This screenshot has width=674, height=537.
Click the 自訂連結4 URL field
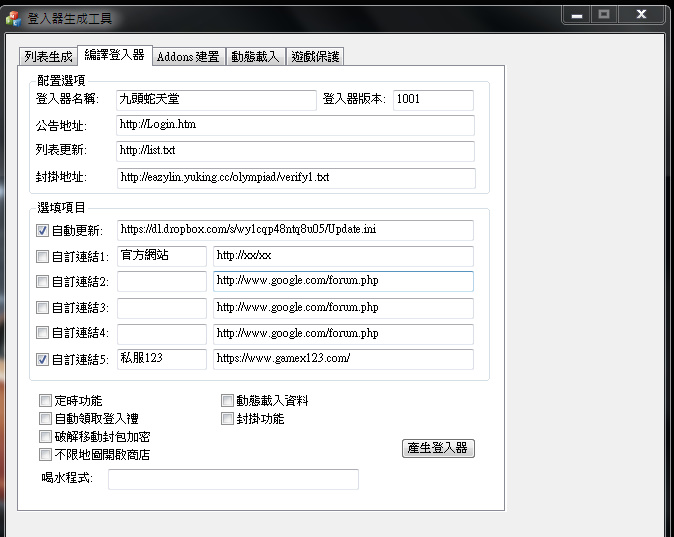343,334
